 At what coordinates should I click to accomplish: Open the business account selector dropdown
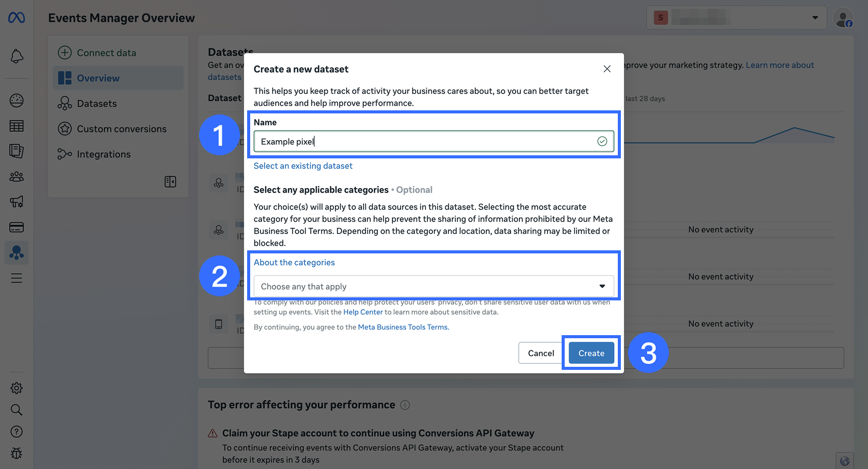point(736,18)
